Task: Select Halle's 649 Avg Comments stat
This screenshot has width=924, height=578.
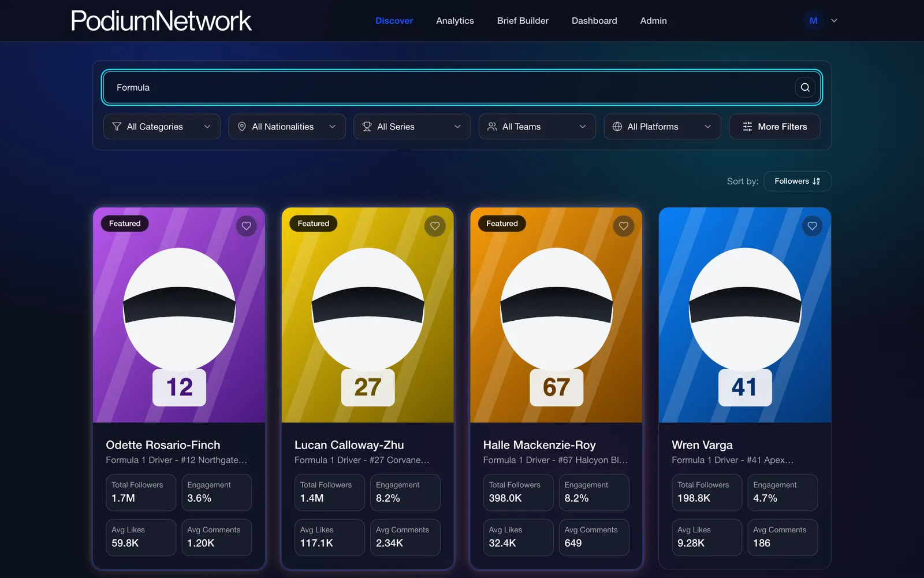Action: point(594,538)
